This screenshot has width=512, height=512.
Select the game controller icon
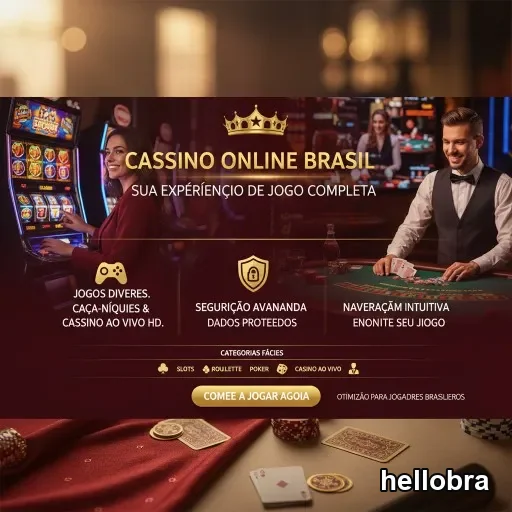[111, 273]
